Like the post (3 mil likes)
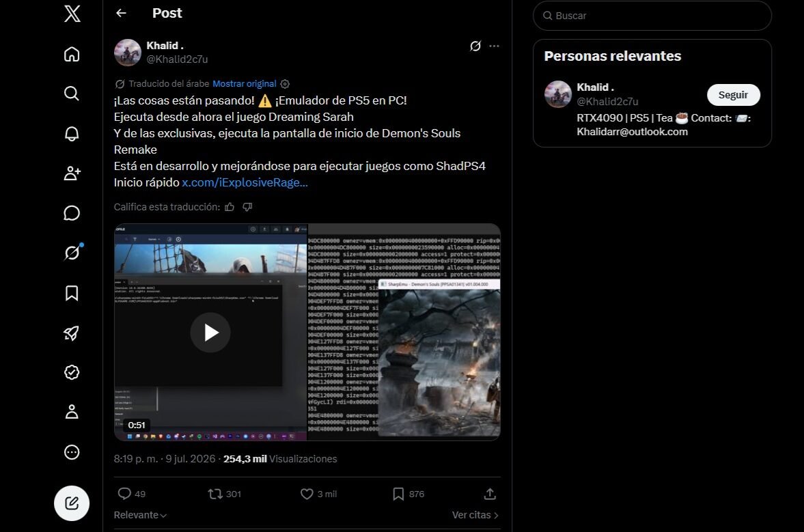The width and height of the screenshot is (804, 532). [318, 494]
